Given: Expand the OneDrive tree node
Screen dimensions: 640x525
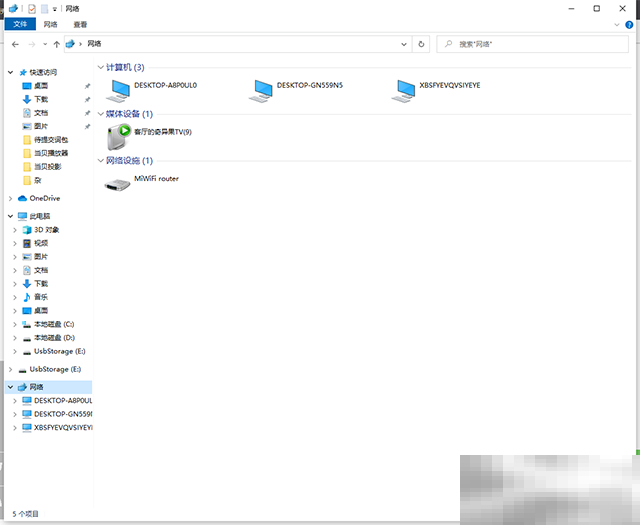Looking at the screenshot, I should [x=11, y=198].
